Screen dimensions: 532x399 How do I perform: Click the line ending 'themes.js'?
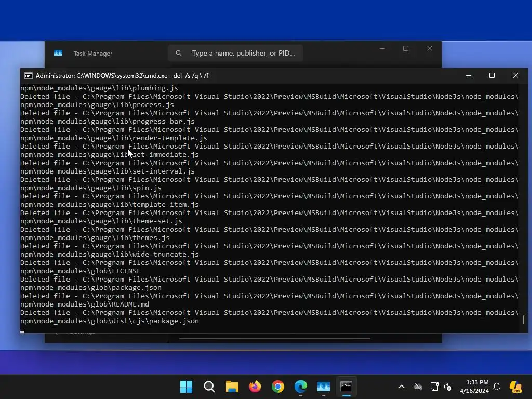click(x=95, y=238)
